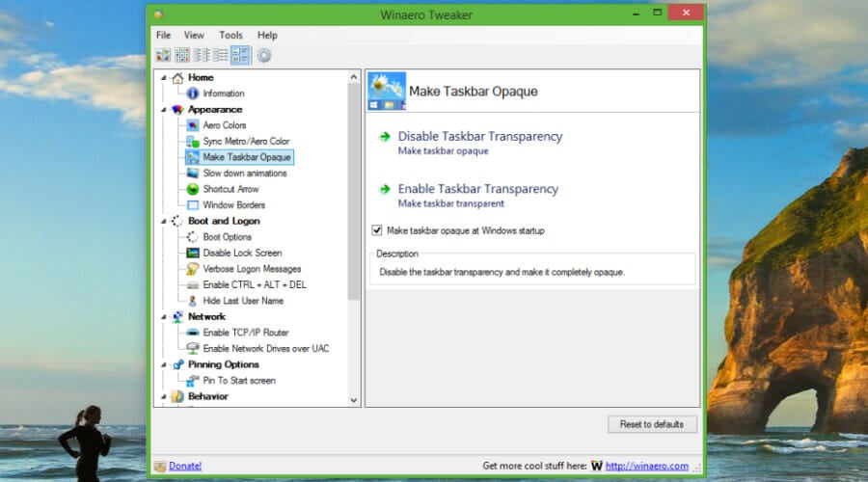Click the Appearance category icon
The width and height of the screenshot is (868, 482).
177,110
